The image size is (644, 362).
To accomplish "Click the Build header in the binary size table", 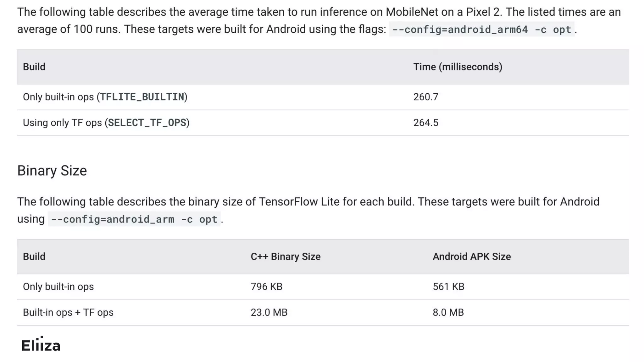I will pyautogui.click(x=34, y=257).
